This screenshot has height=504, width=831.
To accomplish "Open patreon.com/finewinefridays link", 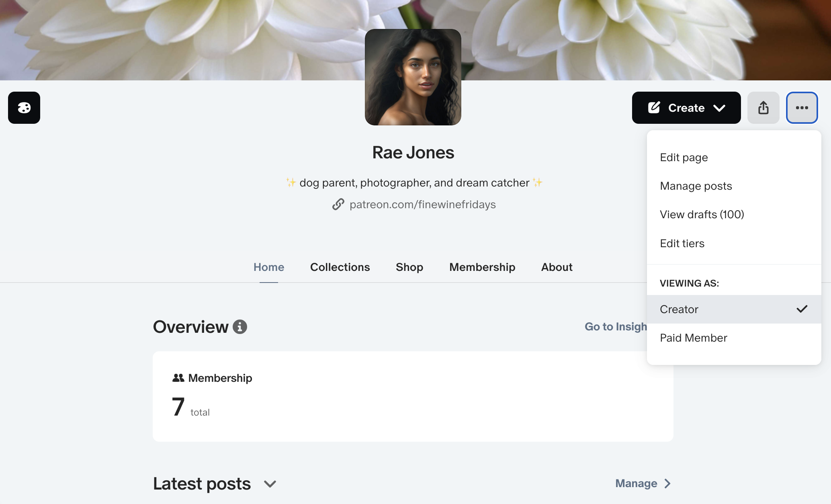I will tap(422, 205).
